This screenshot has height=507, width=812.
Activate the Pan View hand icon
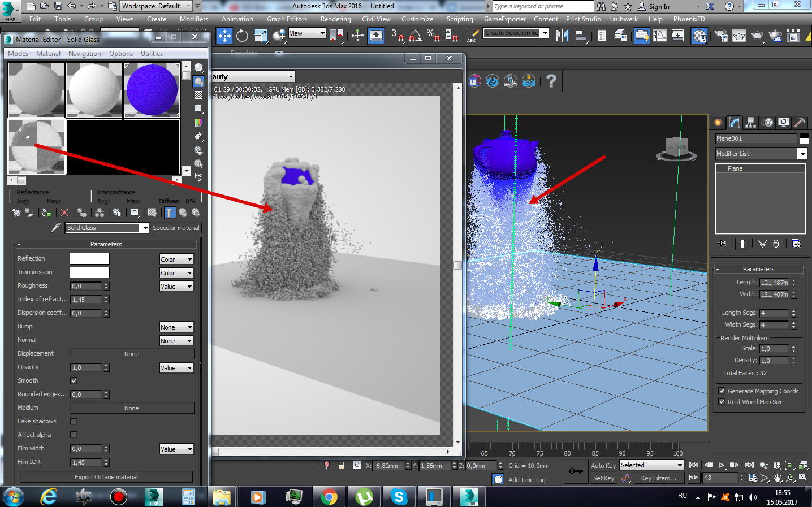[x=778, y=478]
